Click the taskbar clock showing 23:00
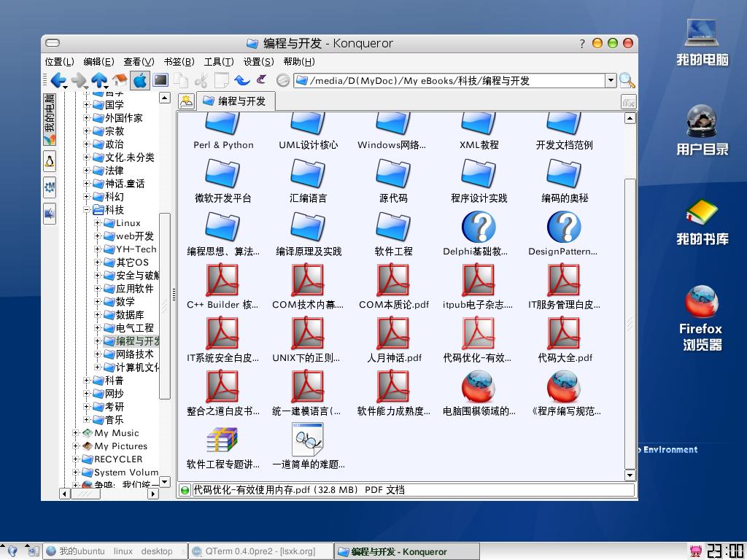The image size is (747, 560). (x=724, y=551)
